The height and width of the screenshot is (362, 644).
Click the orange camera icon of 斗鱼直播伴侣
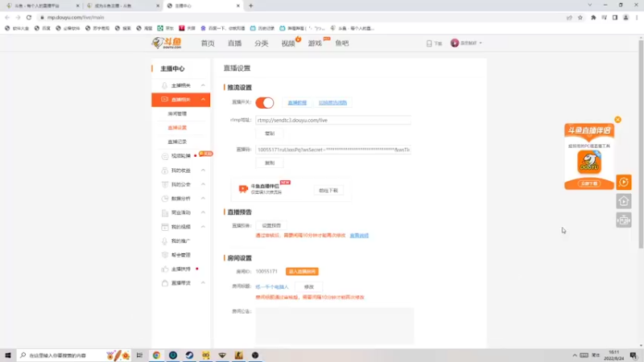[x=243, y=189]
